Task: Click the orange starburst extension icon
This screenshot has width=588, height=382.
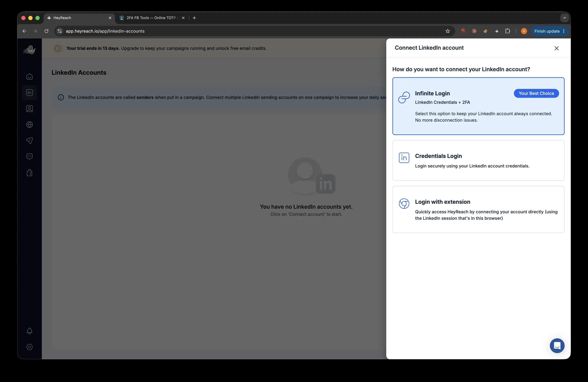Action: pyautogui.click(x=474, y=31)
